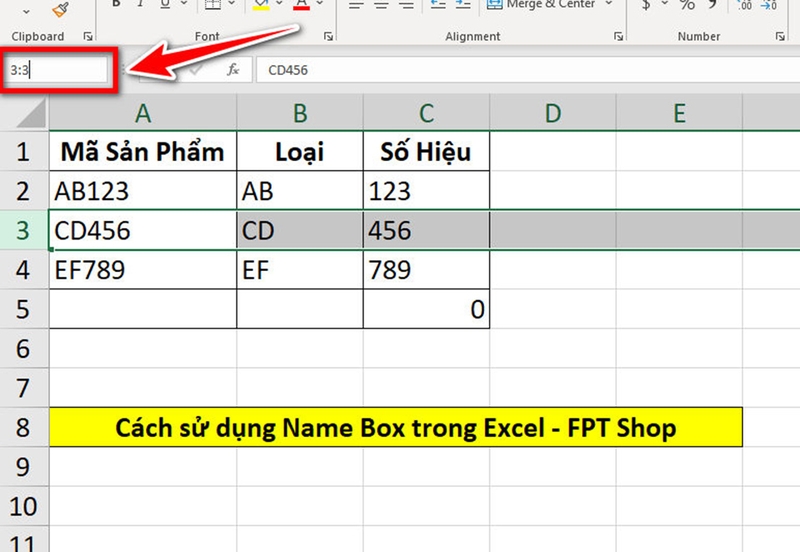Click the Select All corner triangle
The height and width of the screenshot is (552, 800).
click(31, 113)
